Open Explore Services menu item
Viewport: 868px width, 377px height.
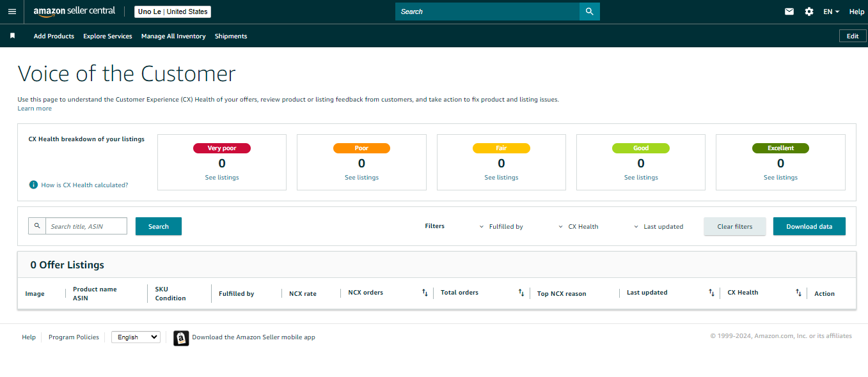tap(107, 36)
